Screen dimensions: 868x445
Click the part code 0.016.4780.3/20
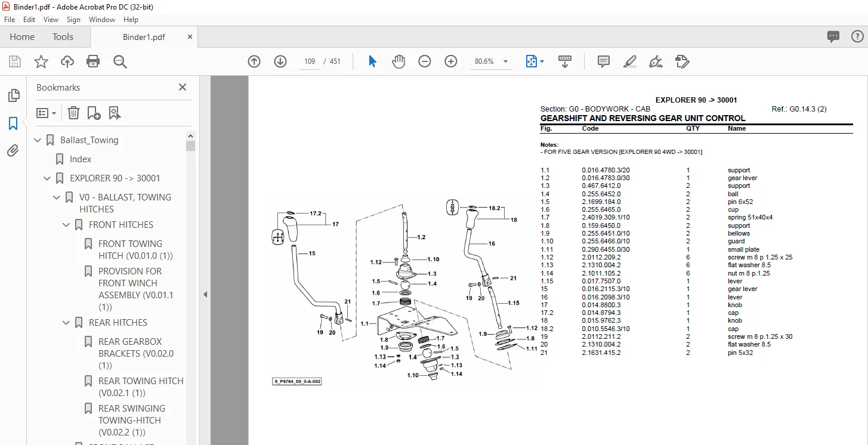pos(606,171)
